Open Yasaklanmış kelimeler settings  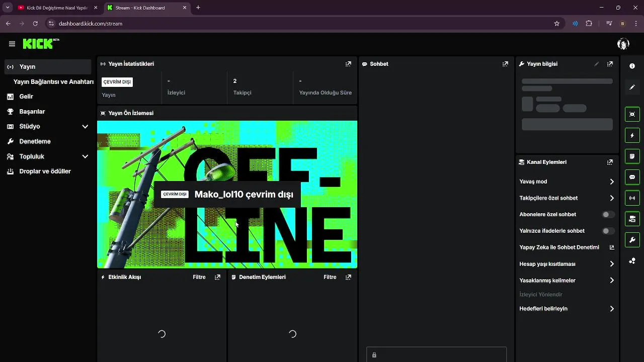pyautogui.click(x=567, y=281)
